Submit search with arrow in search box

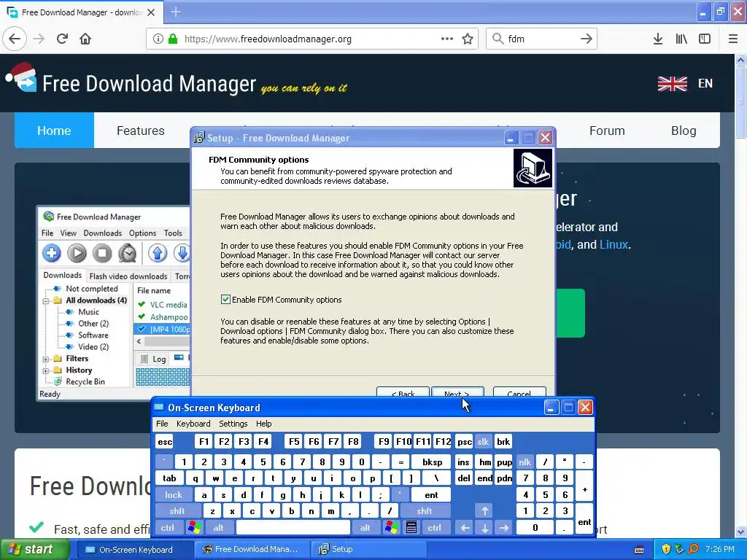click(x=587, y=39)
